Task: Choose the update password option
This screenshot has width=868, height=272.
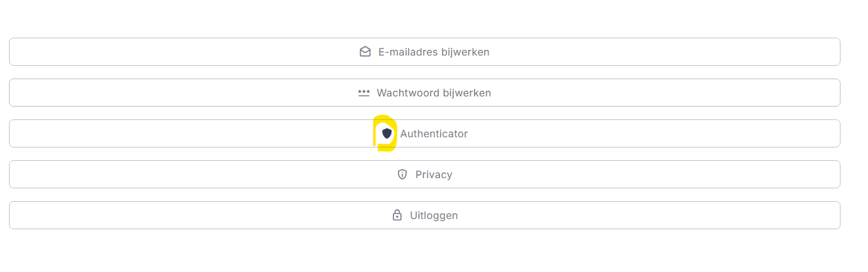Action: [424, 93]
